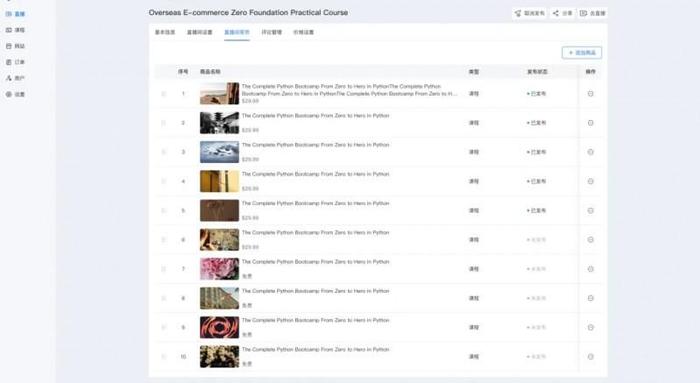This screenshot has height=383, width=700.
Task: Click the Python Bootcamp title in row 2
Action: click(315, 116)
